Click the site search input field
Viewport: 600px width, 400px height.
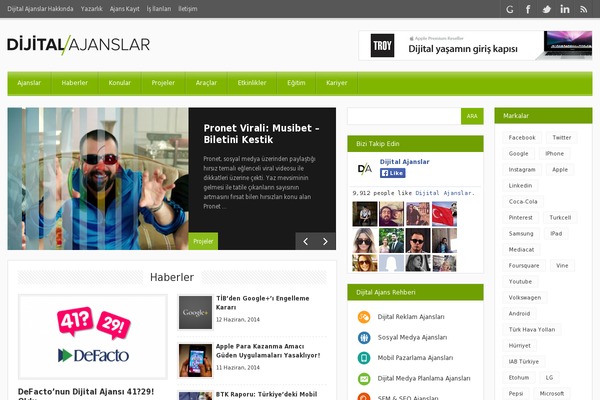point(404,116)
